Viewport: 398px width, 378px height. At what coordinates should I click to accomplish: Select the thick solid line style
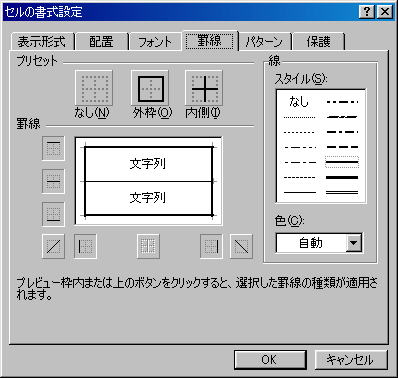coord(342,177)
